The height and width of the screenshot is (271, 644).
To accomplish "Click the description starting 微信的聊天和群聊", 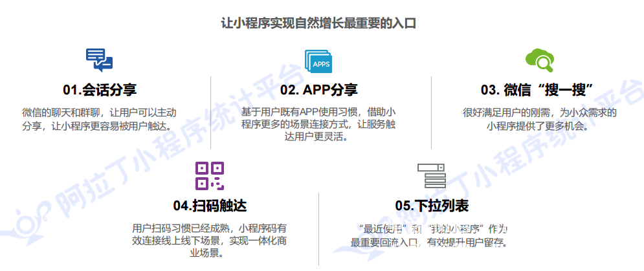I will pyautogui.click(x=100, y=118).
